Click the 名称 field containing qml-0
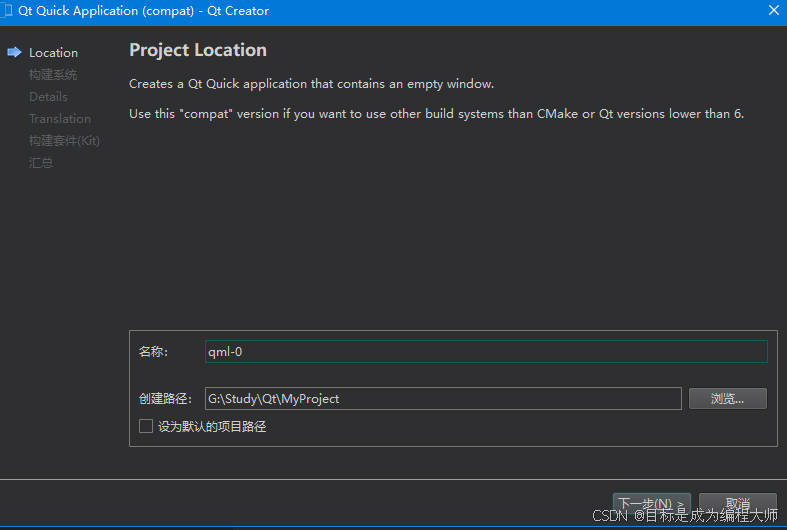787x530 pixels. point(486,351)
